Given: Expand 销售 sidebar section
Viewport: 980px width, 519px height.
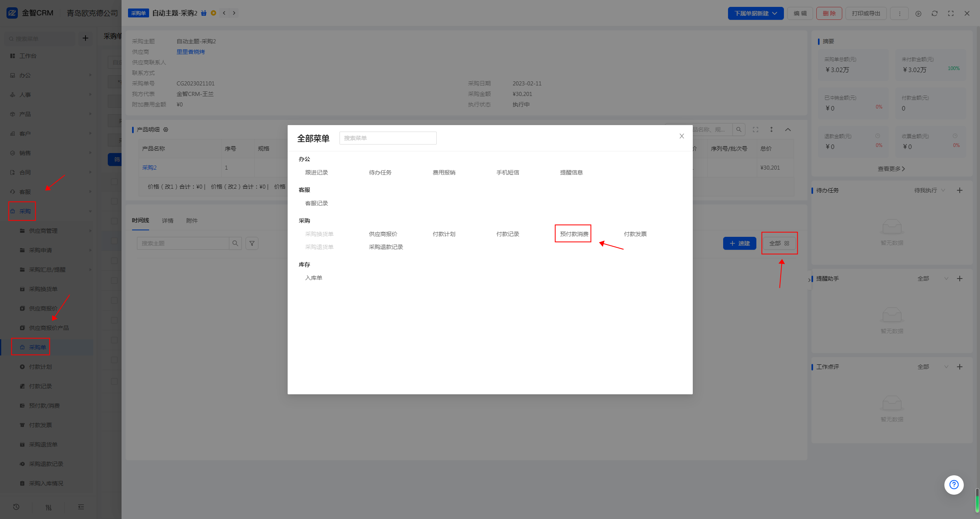Looking at the screenshot, I should tap(48, 153).
